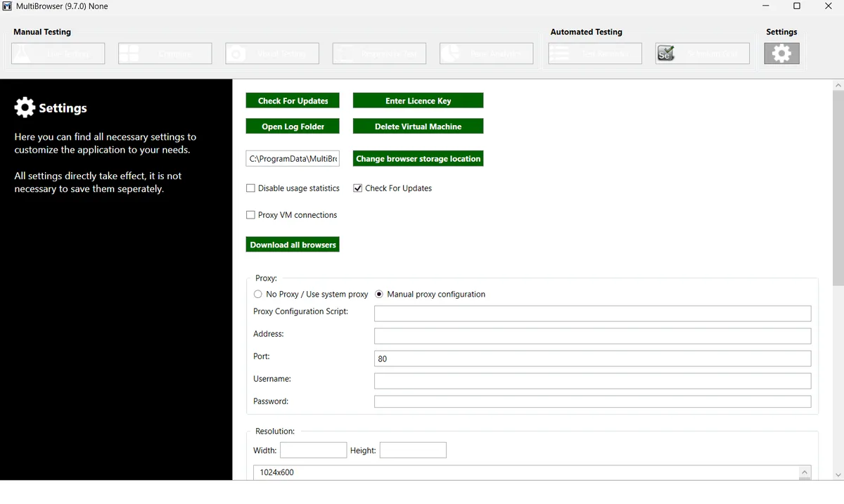Image resolution: width=844 pixels, height=504 pixels.
Task: Focus the proxy Password field
Action: (592, 402)
